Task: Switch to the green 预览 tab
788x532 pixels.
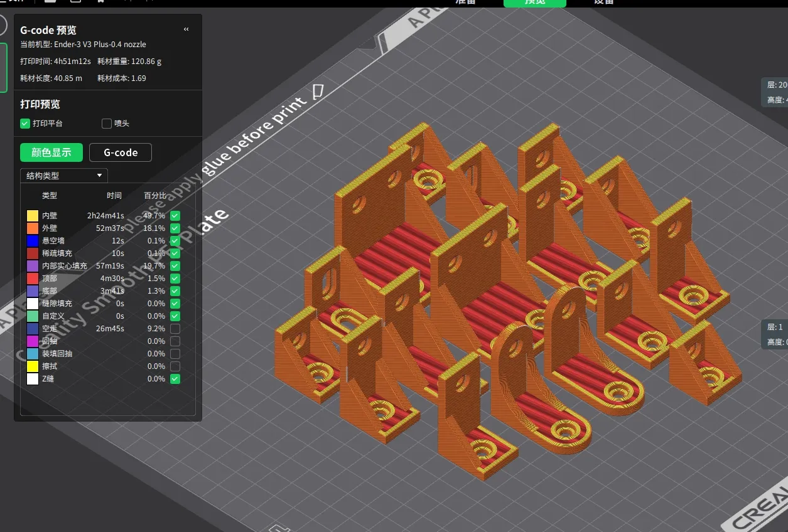Action: (x=535, y=3)
